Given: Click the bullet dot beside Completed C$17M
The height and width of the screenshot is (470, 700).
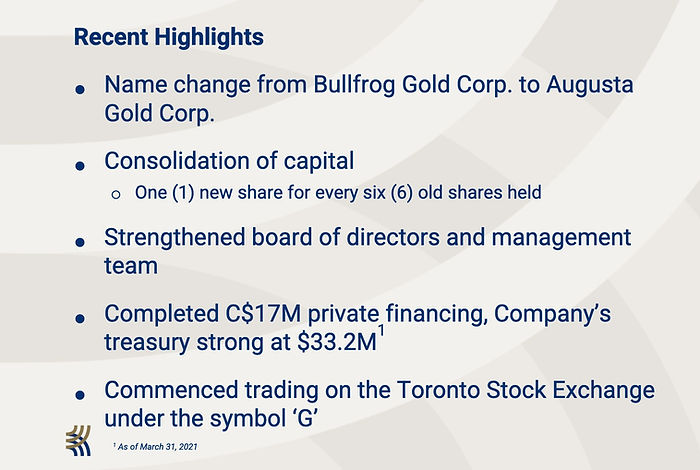Looking at the screenshot, I should click(80, 319).
